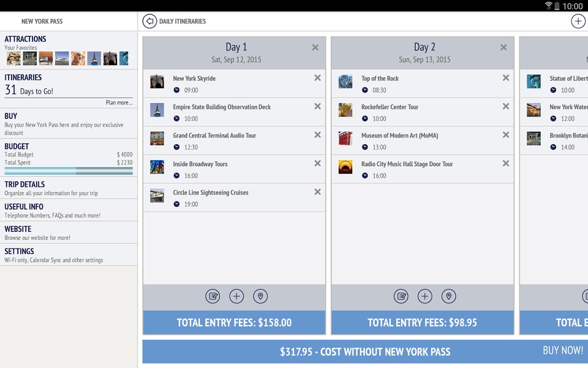The width and height of the screenshot is (588, 368).
Task: Open Trip Details in the sidebar
Action: pyautogui.click(x=69, y=188)
